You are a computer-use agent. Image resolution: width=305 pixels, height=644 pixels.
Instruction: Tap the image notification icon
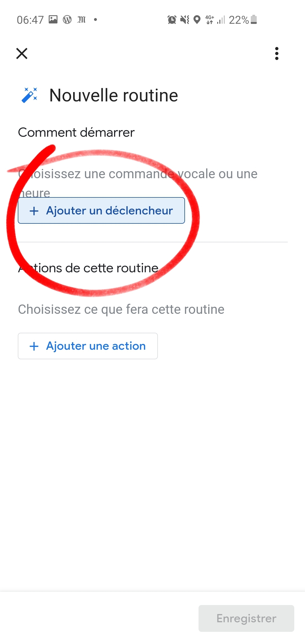coord(53,19)
